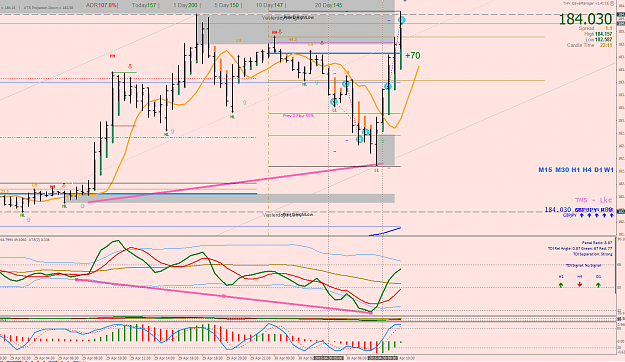Switch chart to D1 timeframe
The height and width of the screenshot is (362, 625).
(598, 170)
